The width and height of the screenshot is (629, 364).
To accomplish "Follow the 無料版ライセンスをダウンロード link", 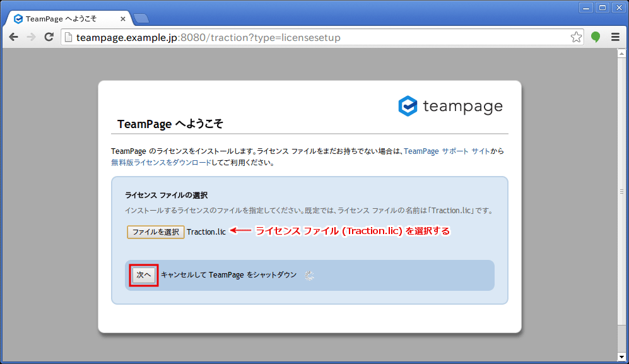I will point(161,162).
